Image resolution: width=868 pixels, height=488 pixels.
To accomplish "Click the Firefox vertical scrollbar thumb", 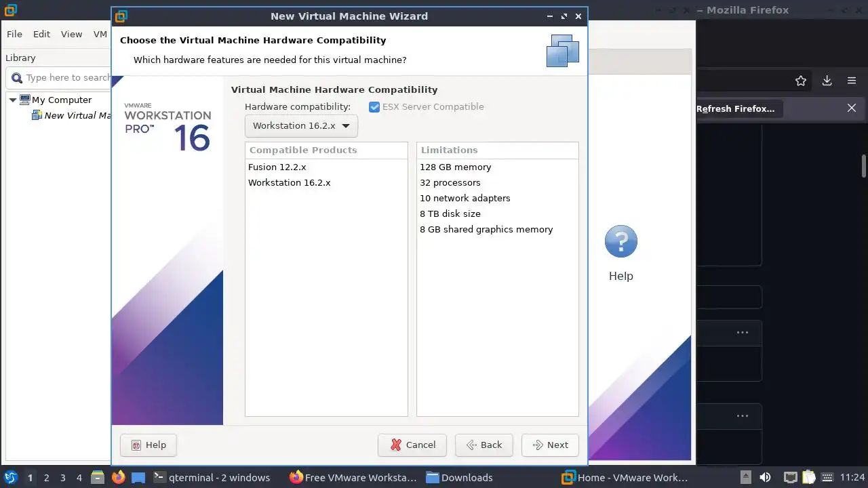I will point(864,165).
